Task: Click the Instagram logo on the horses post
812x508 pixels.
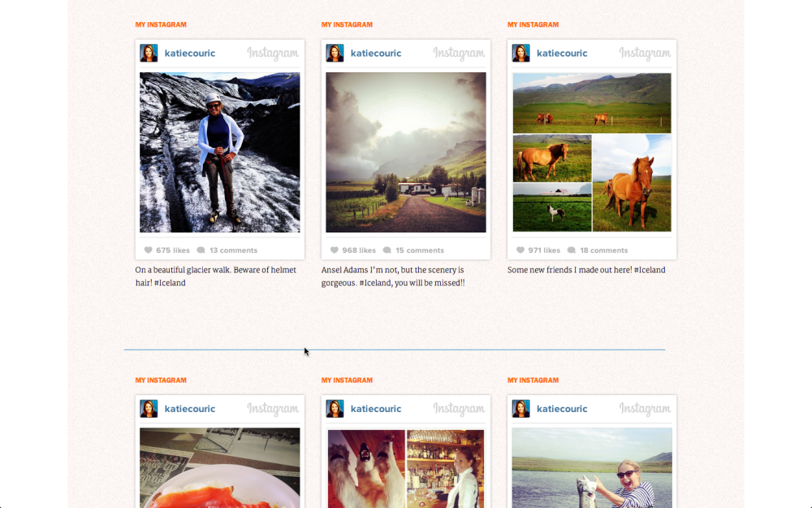Action: coord(645,54)
